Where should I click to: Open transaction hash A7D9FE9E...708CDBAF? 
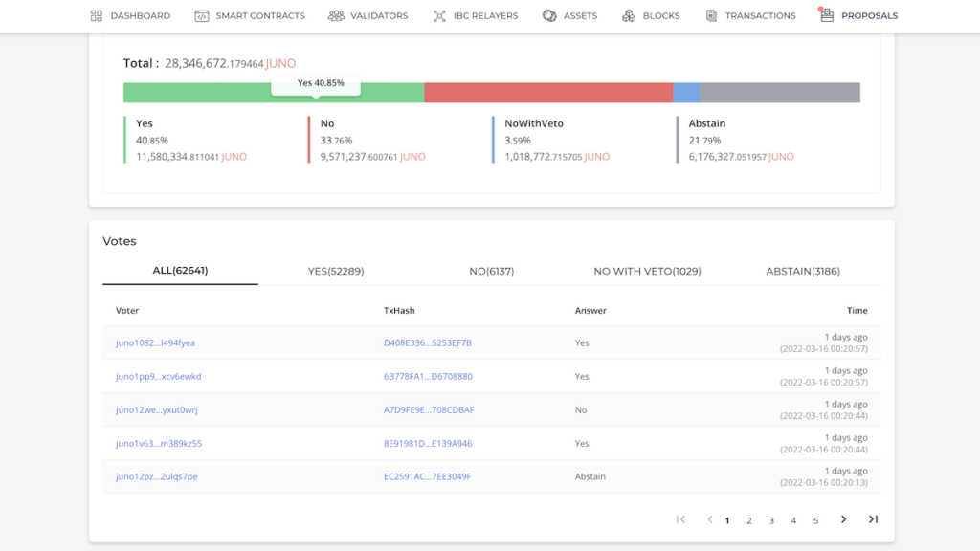(x=429, y=409)
